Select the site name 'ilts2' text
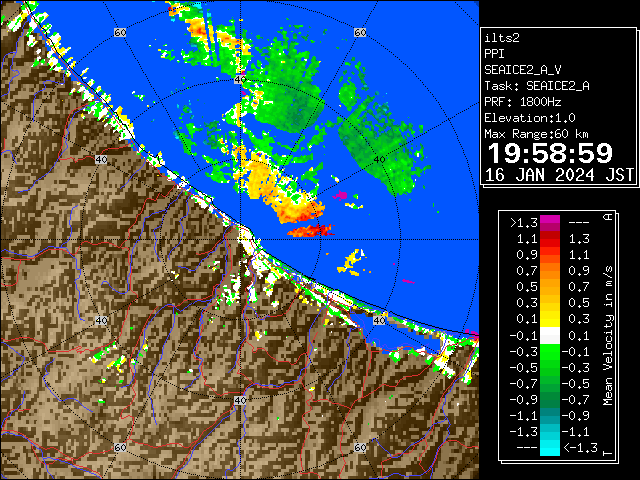Viewport: 640px width, 480px height. click(x=502, y=38)
